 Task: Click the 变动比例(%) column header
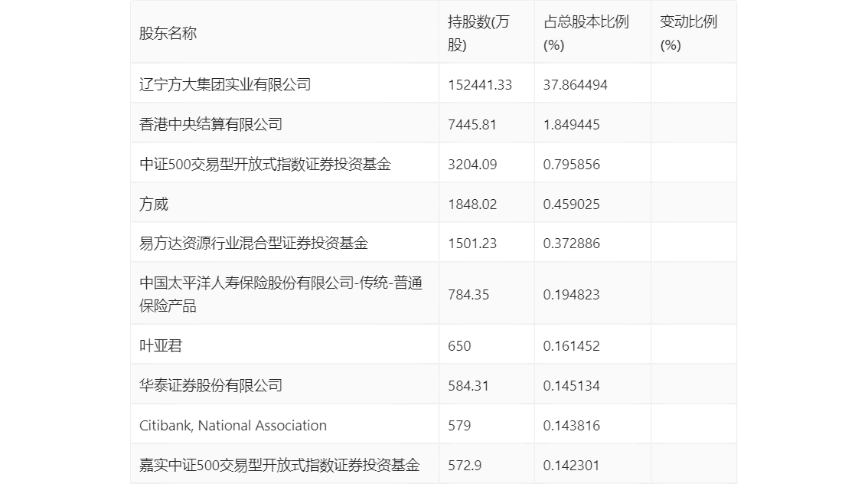pyautogui.click(x=688, y=33)
